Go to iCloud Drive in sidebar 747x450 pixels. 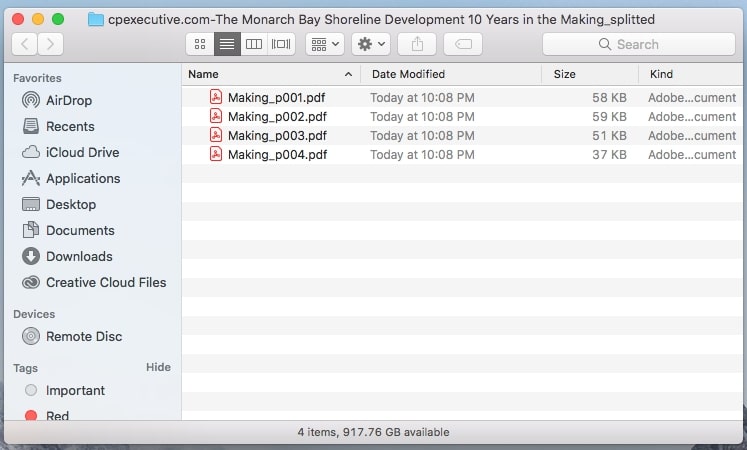[x=82, y=152]
